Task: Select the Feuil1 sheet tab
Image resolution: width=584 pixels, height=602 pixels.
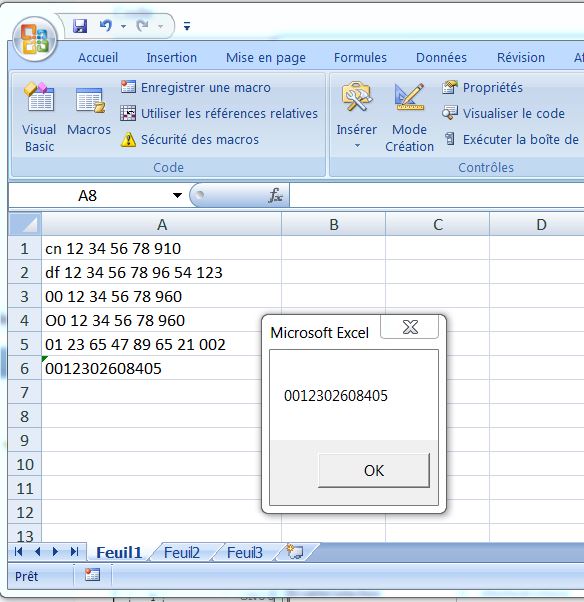Action: click(119, 552)
